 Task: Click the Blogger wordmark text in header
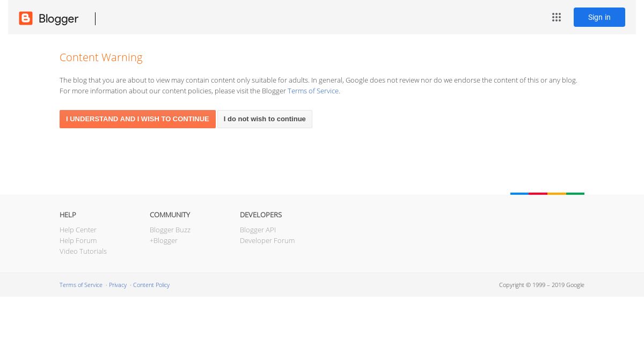58,19
